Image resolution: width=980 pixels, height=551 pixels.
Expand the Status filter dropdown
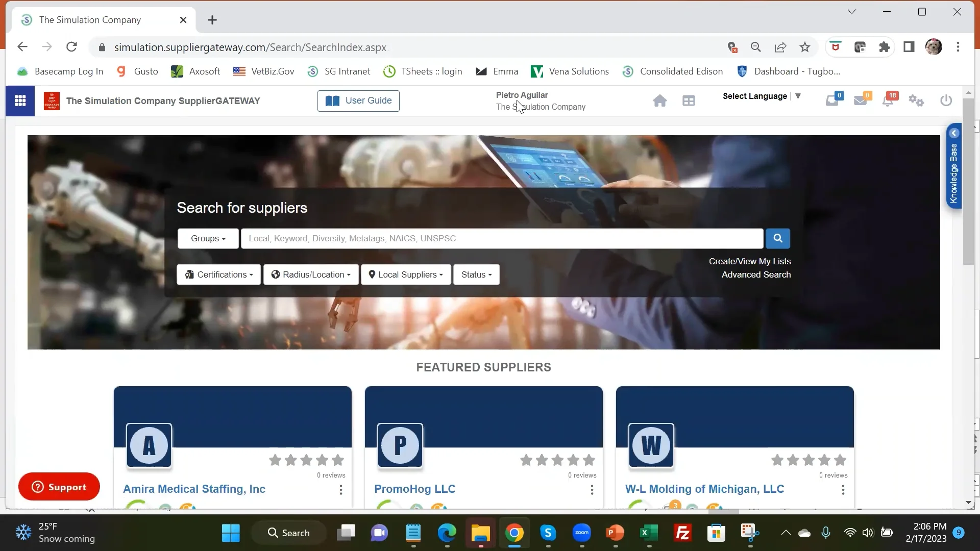[x=476, y=274]
